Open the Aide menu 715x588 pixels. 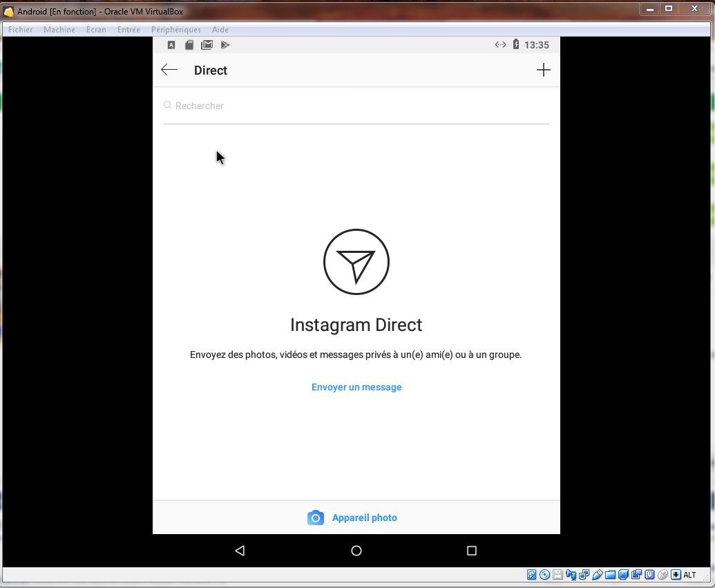pos(220,30)
